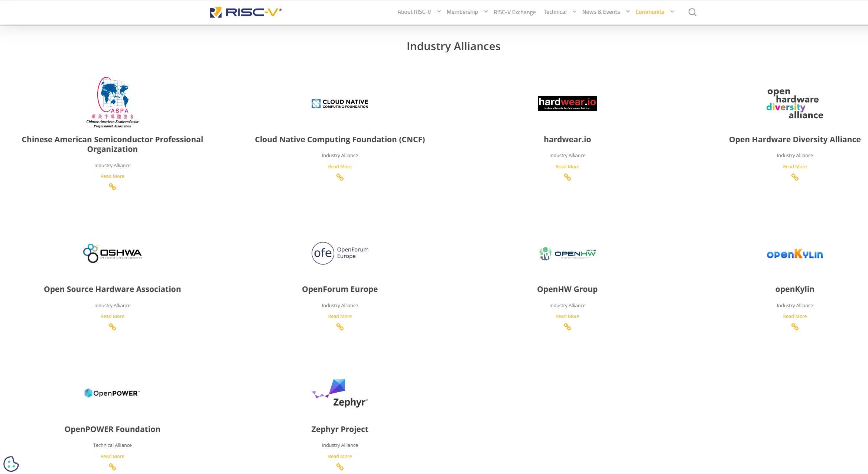Viewport: 868px width, 474px height.
Task: Expand the Membership menu chevron
Action: click(485, 12)
